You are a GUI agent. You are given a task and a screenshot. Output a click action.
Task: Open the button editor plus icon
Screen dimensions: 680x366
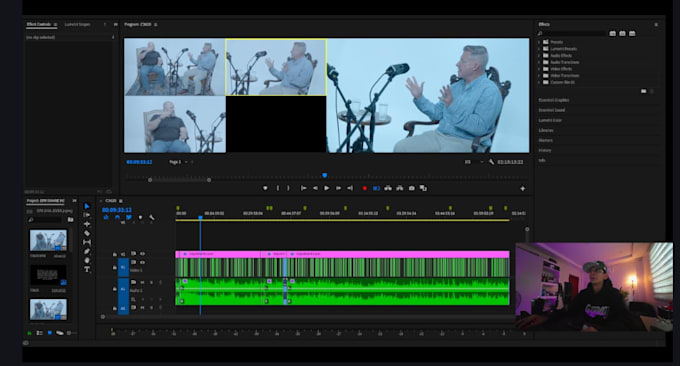(x=523, y=189)
